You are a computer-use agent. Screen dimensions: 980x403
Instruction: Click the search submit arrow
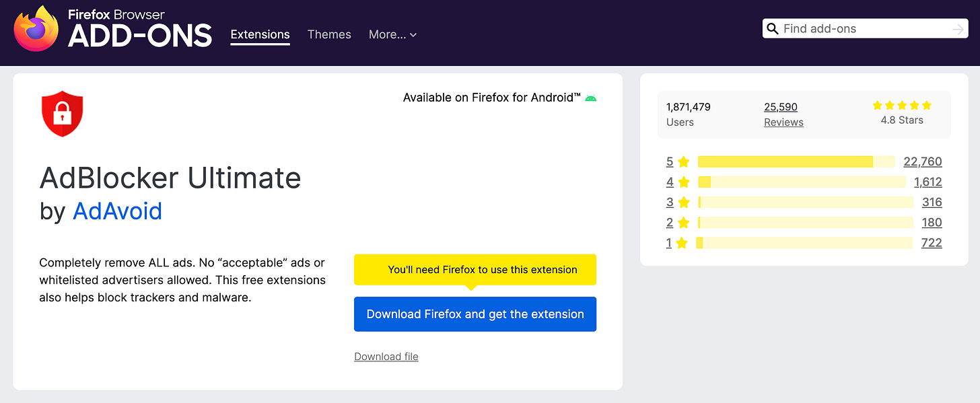point(958,28)
